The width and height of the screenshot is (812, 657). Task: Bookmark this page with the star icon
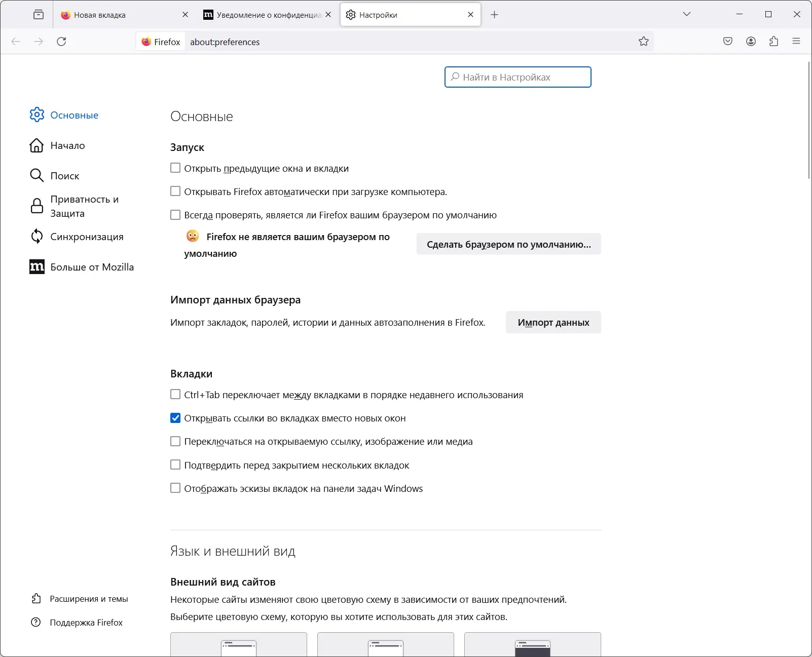(x=644, y=42)
